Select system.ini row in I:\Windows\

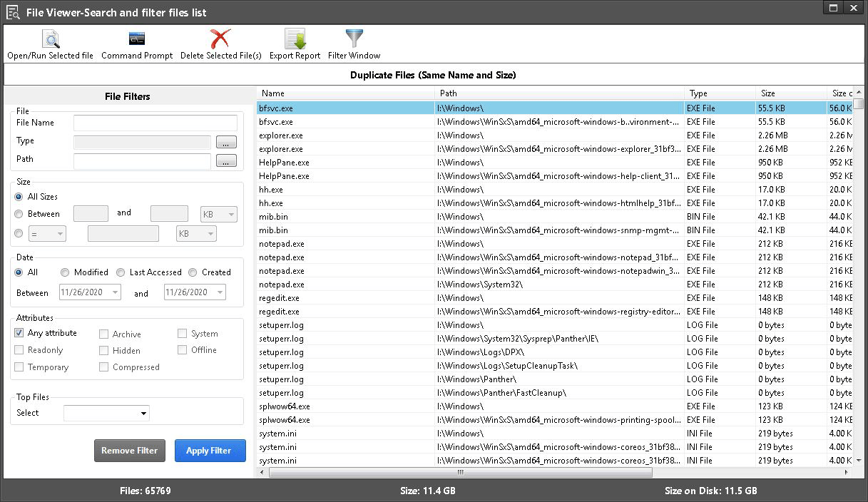555,434
